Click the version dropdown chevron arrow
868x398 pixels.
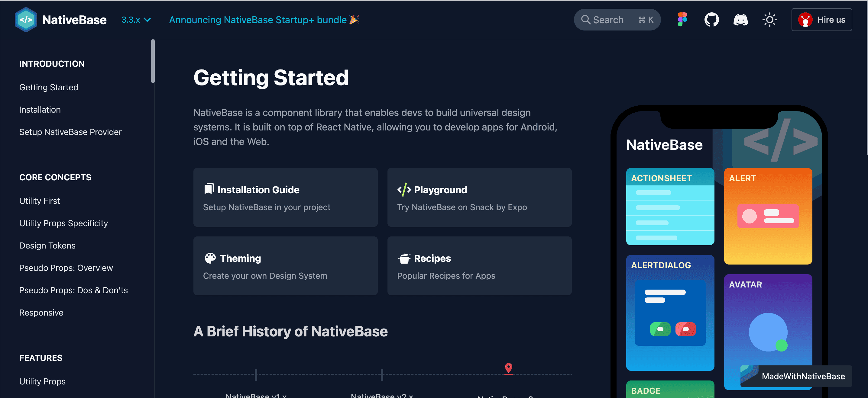point(147,20)
